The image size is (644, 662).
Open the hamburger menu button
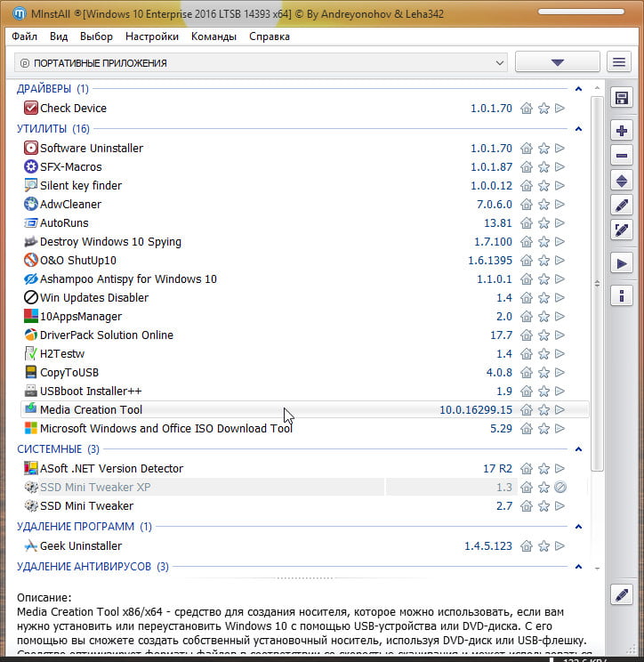click(619, 62)
